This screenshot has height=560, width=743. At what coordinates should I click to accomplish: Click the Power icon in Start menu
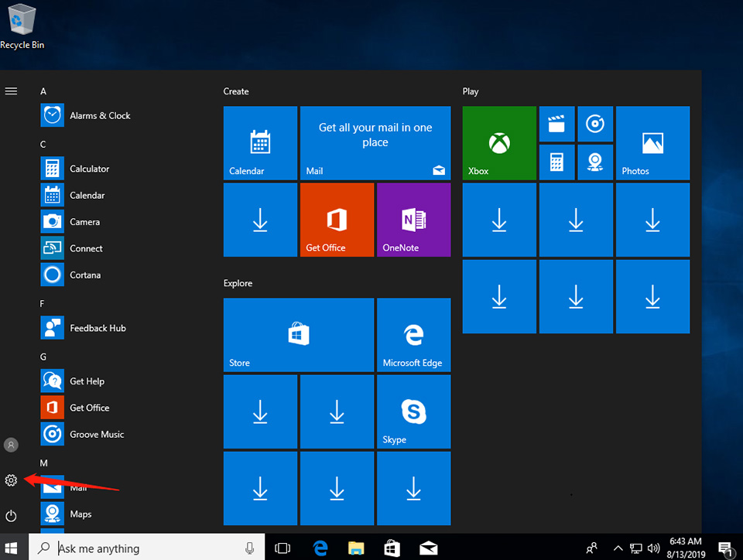(x=11, y=515)
